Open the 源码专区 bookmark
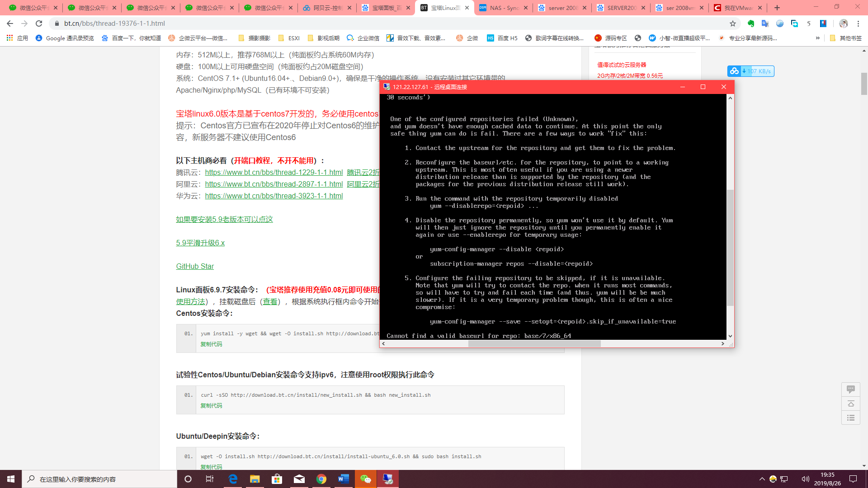 [x=611, y=38]
